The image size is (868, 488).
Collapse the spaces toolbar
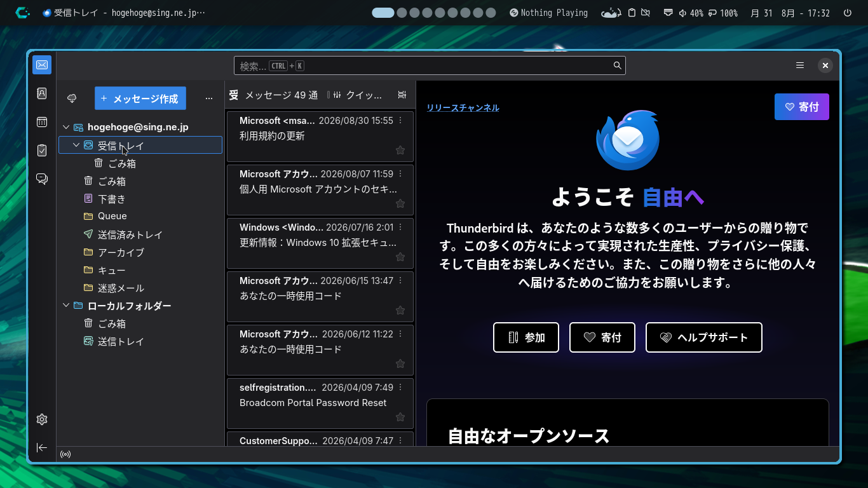(42, 448)
